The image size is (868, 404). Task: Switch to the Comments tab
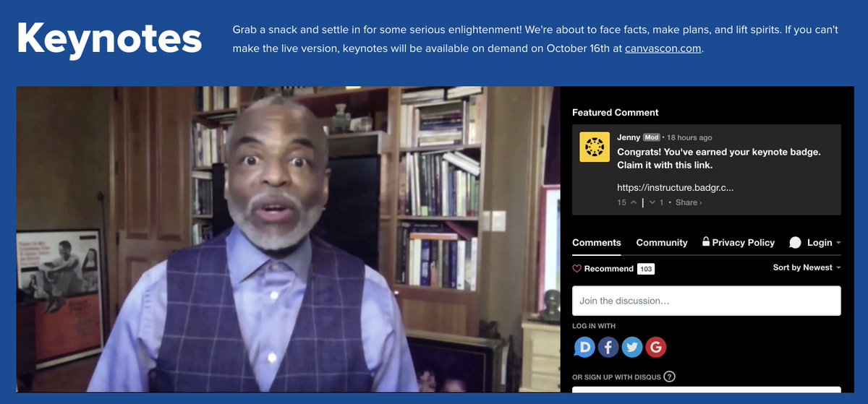(x=596, y=243)
